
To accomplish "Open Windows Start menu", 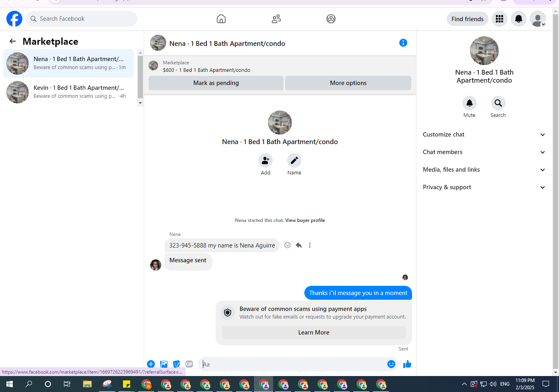I will click(10, 384).
